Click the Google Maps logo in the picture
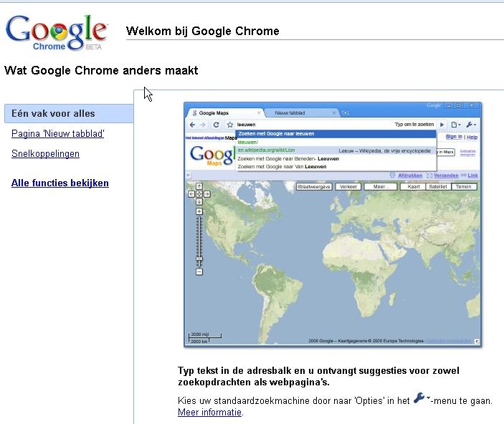 pyautogui.click(x=211, y=156)
